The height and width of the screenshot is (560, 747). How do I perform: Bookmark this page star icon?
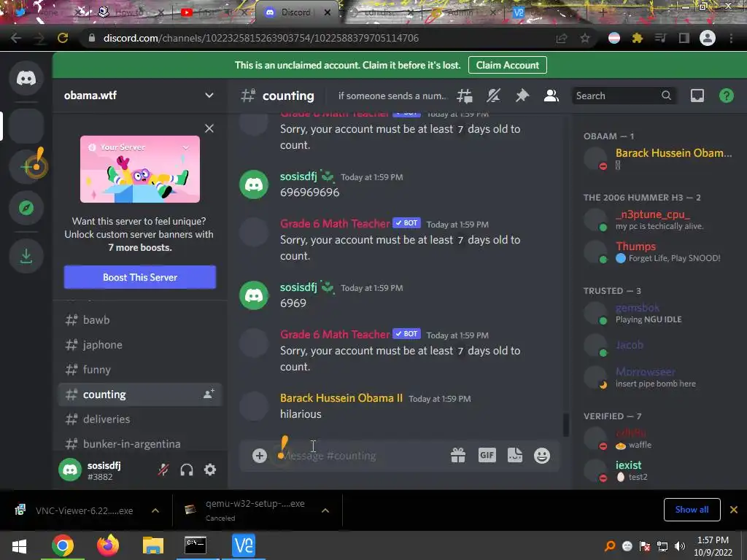[x=585, y=38]
